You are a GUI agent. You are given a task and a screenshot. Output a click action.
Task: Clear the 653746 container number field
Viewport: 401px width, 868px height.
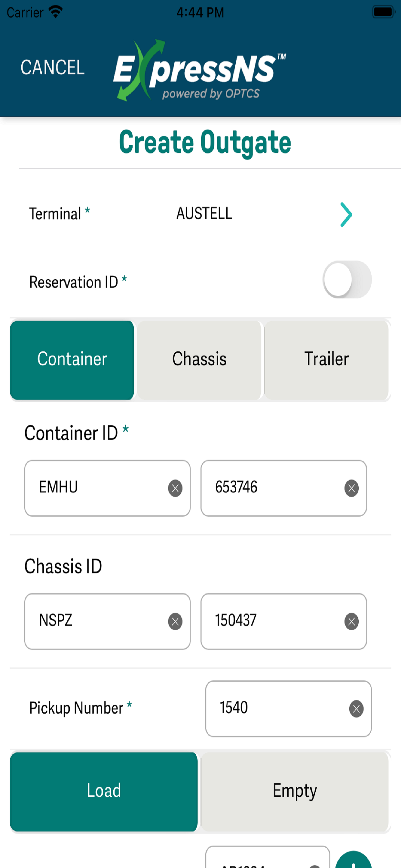[x=352, y=488]
